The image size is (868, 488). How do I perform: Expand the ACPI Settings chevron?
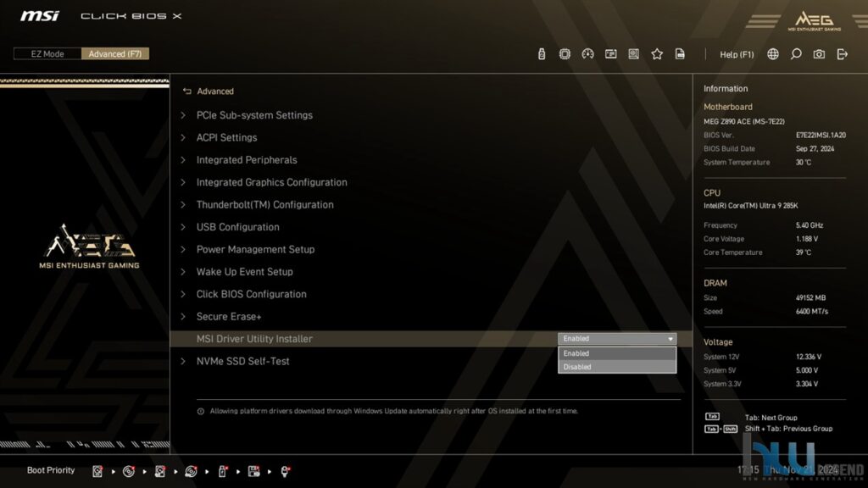(x=183, y=137)
